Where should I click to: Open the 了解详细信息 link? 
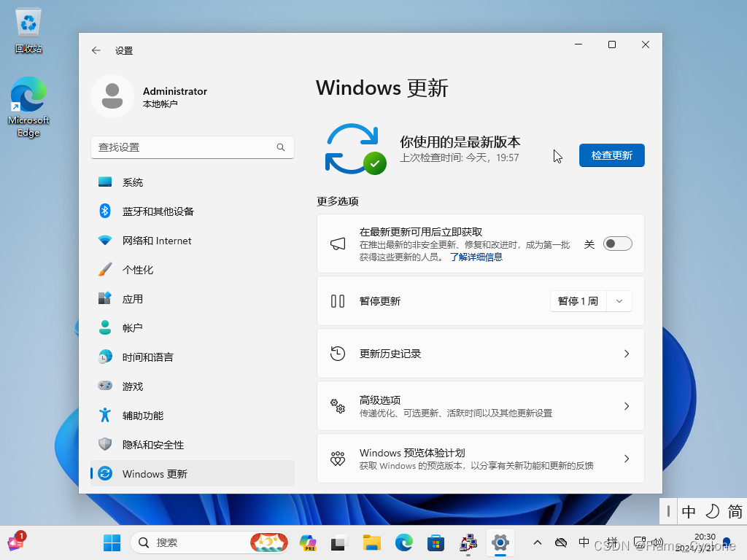(x=476, y=257)
